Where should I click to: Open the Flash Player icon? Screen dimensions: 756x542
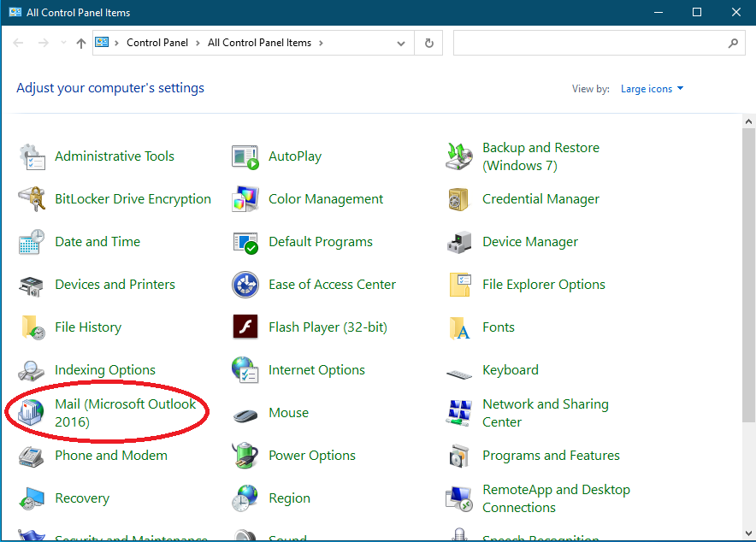pos(245,327)
